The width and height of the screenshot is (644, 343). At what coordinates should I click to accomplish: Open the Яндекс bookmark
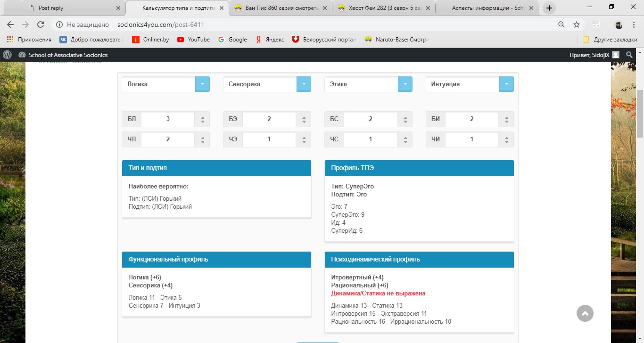270,40
